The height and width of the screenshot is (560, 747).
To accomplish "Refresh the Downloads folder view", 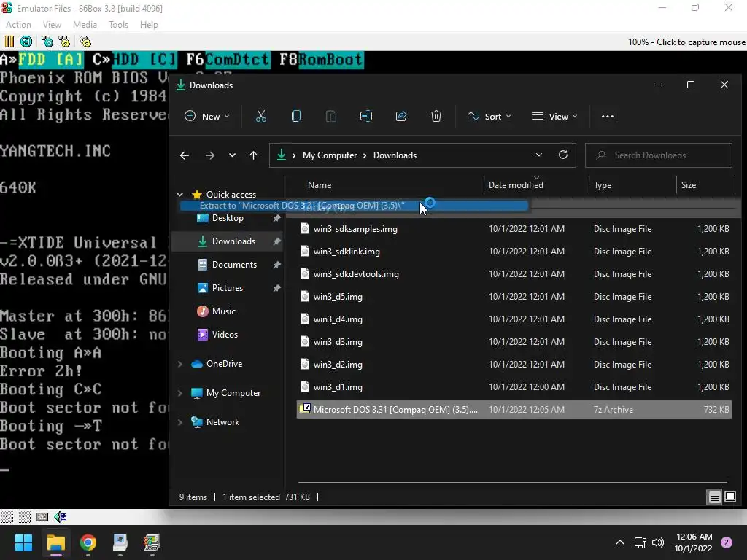I will (x=563, y=155).
